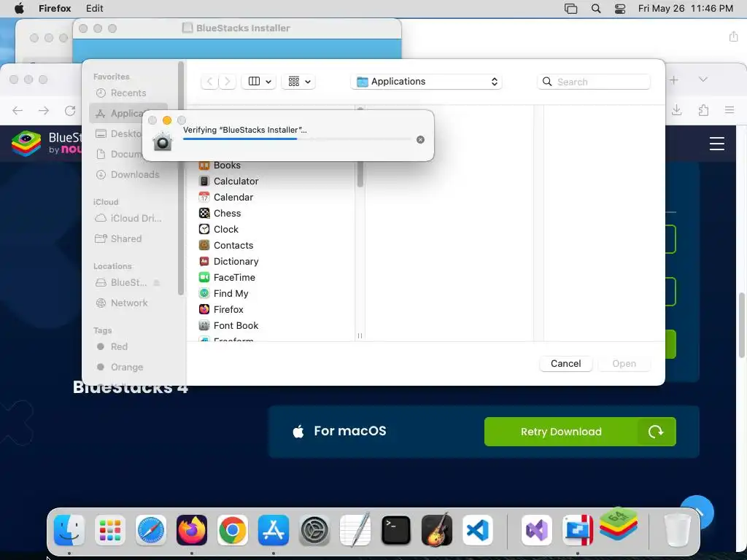The height and width of the screenshot is (560, 747).
Task: Open Firefox extensions button
Action: coord(703,111)
